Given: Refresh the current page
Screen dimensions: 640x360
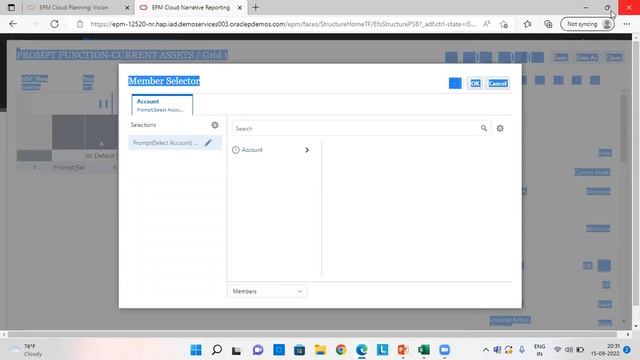Looking at the screenshot, I should [x=54, y=24].
